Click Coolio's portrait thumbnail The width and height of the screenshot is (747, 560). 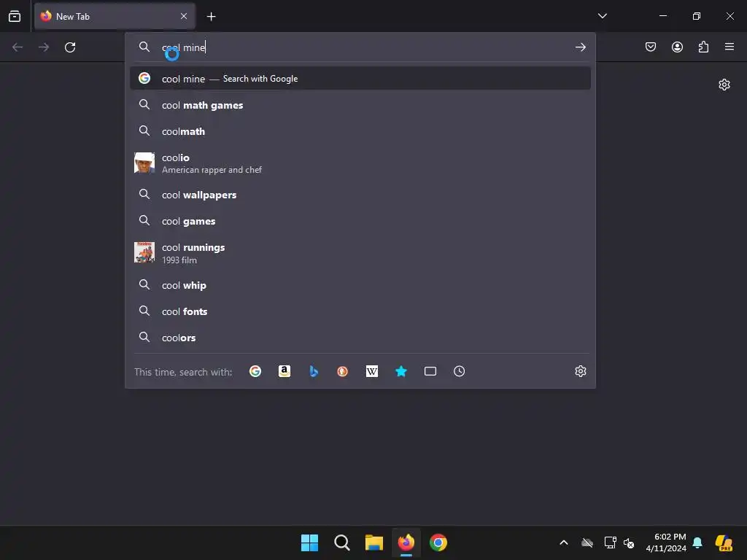(144, 163)
